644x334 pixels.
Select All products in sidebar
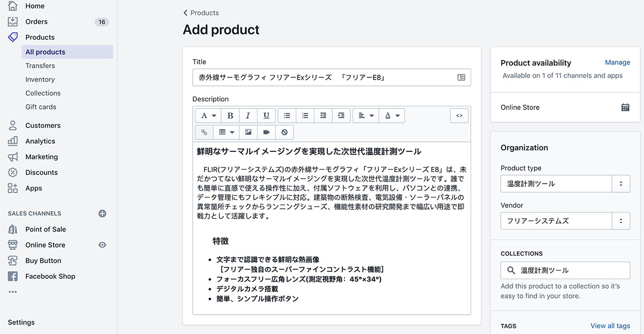[x=68, y=52]
